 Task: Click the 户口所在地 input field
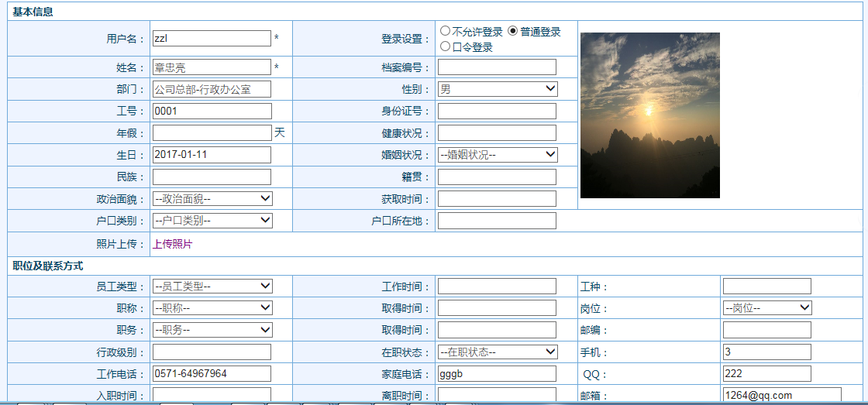tap(497, 221)
